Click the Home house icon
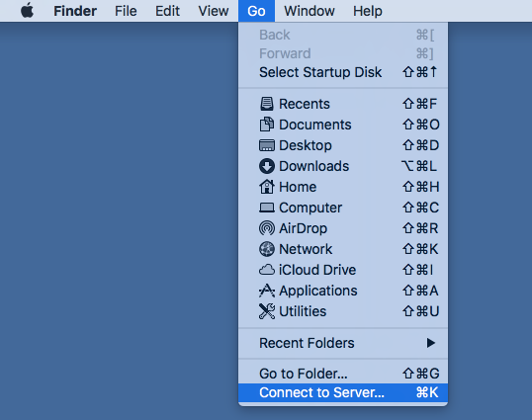Viewport: 532px width, 420px height. tap(267, 187)
